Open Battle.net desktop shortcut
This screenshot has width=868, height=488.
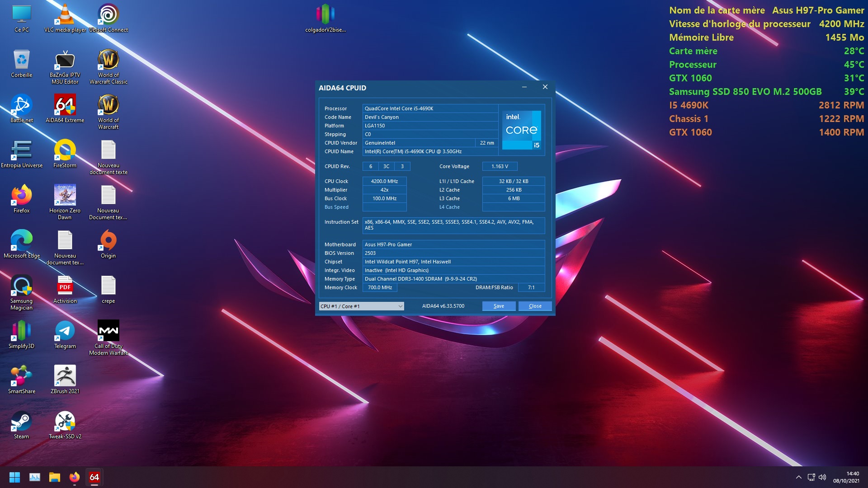coord(21,108)
